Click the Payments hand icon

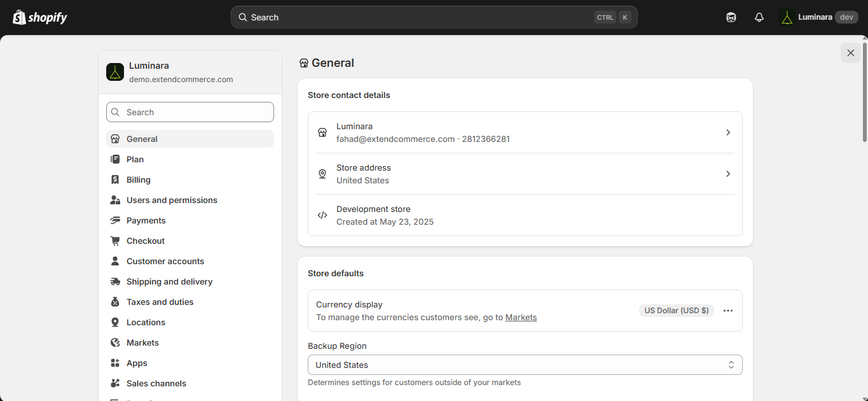click(115, 220)
